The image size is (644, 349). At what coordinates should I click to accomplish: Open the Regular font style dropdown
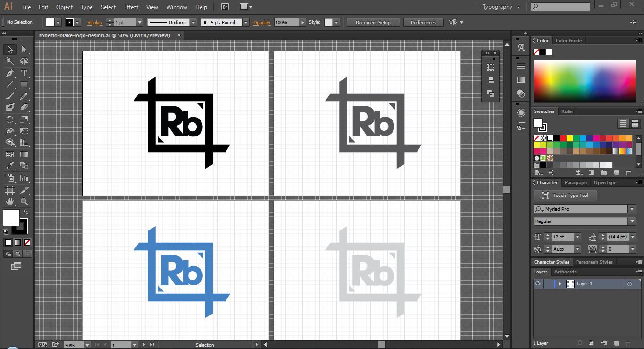[632, 221]
